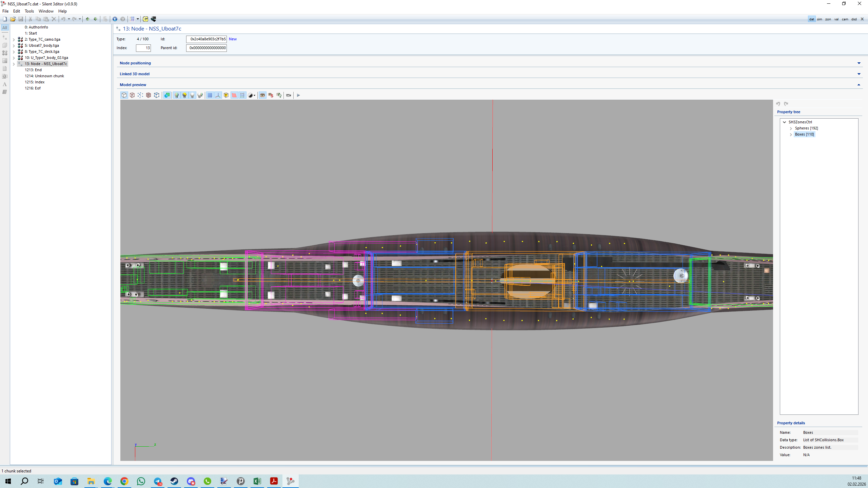868x488 pixels.
Task: Open a file with the folder icon
Action: point(13,19)
